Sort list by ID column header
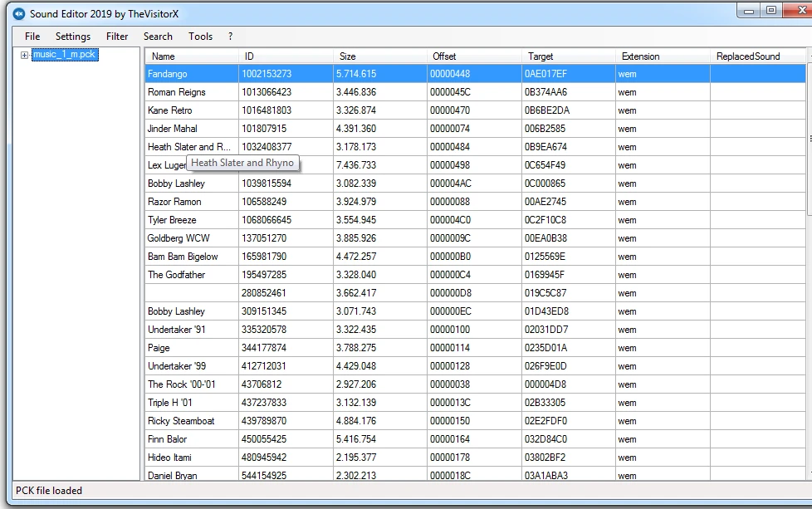Viewport: 812px width, 509px height. pyautogui.click(x=285, y=56)
